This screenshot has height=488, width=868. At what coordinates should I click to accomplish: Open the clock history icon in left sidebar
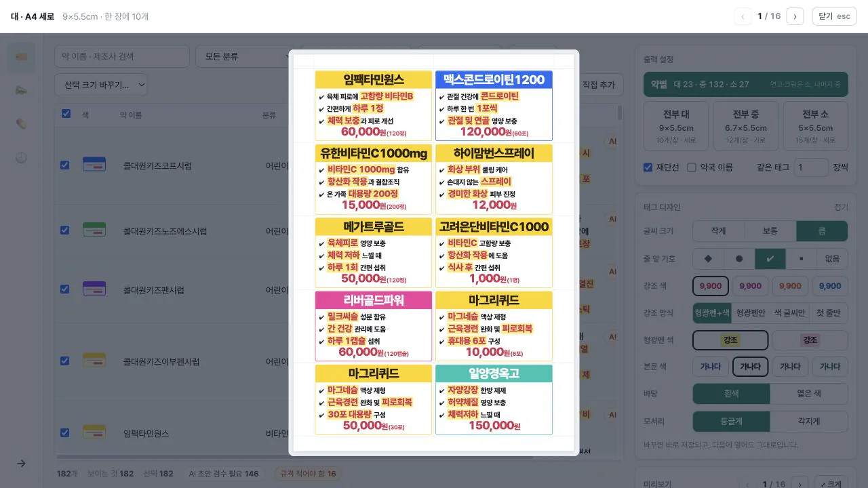click(x=21, y=157)
